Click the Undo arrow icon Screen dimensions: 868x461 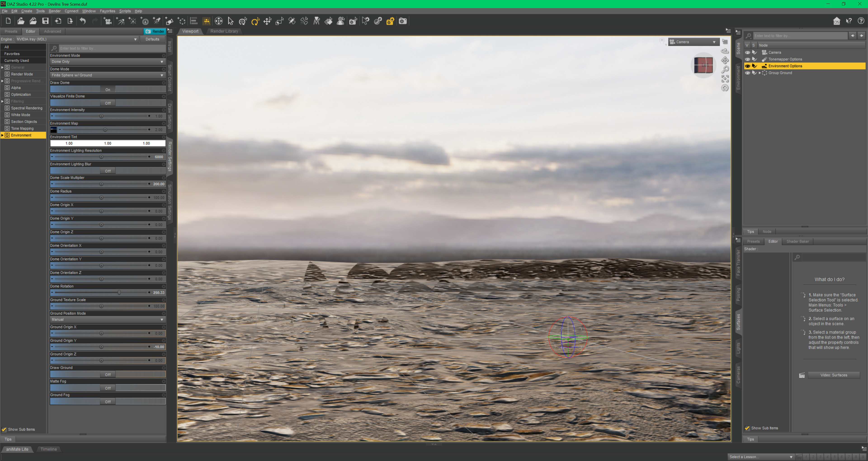click(83, 21)
